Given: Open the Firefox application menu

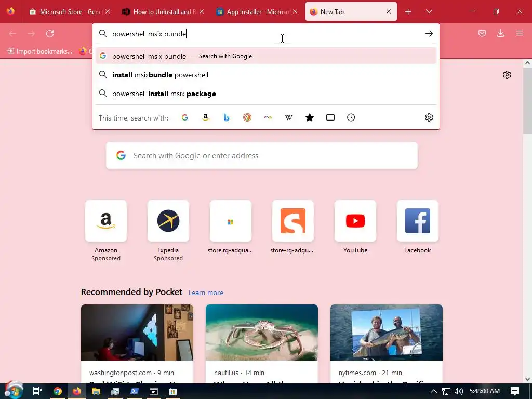Looking at the screenshot, I should (520, 33).
